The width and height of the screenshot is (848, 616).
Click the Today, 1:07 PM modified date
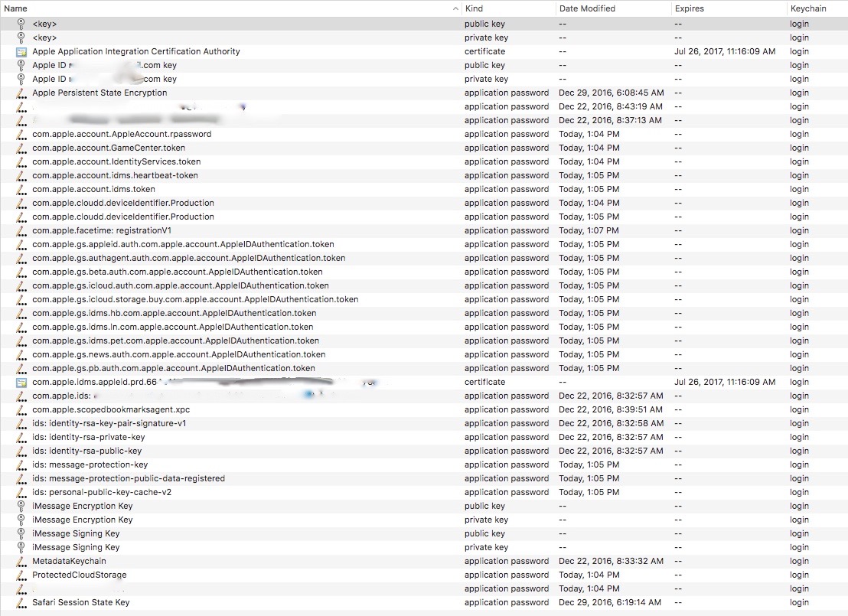pyautogui.click(x=589, y=231)
